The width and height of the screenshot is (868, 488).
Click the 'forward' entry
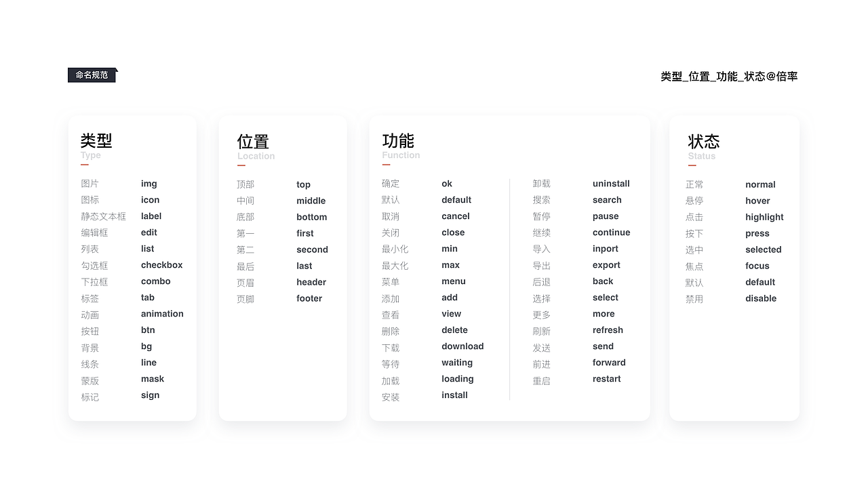tap(609, 363)
